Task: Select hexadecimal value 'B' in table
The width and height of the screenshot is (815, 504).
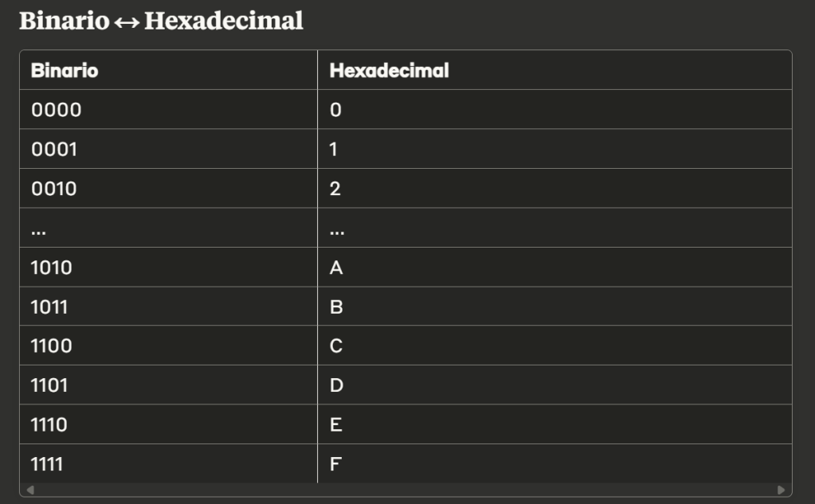Action: 336,307
